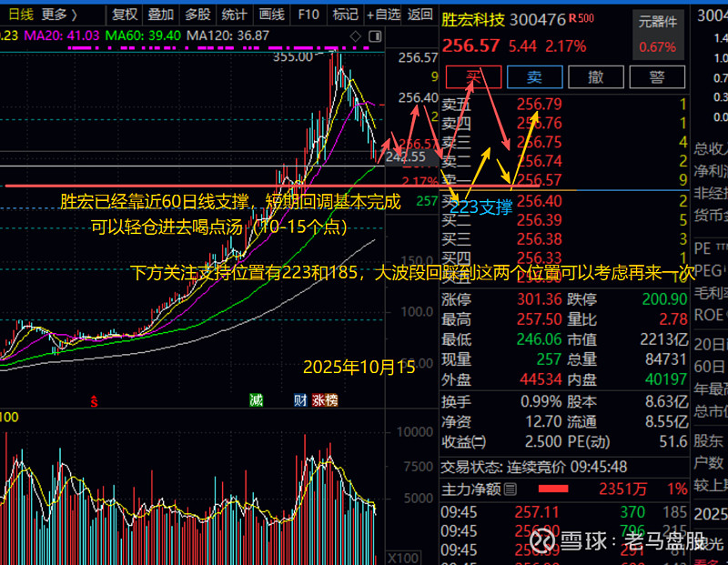Click the 交易状态 连续竞价 status line

point(534,467)
